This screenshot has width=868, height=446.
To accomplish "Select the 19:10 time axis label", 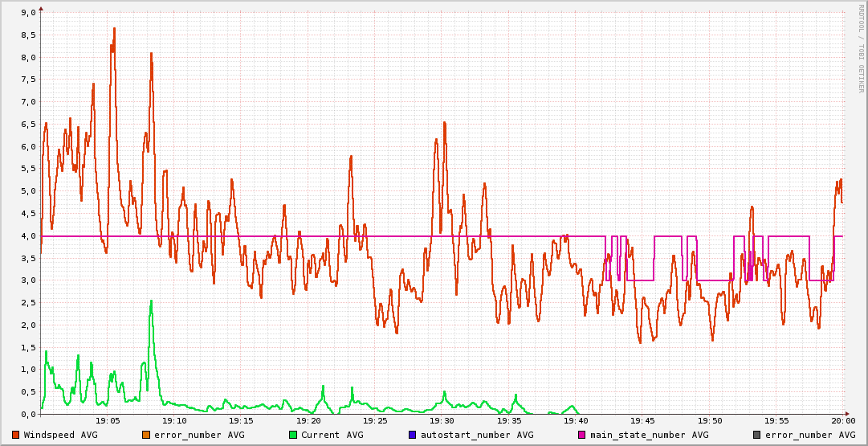I will (x=174, y=422).
